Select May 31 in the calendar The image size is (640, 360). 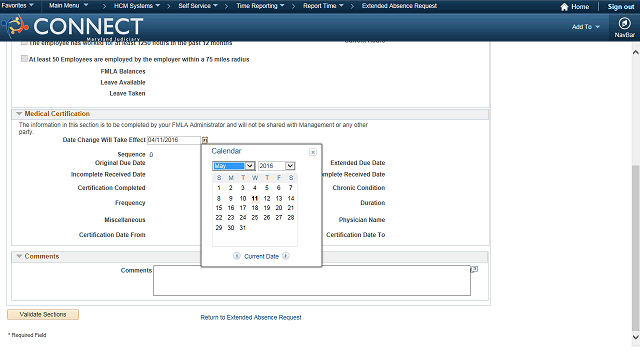(x=242, y=228)
